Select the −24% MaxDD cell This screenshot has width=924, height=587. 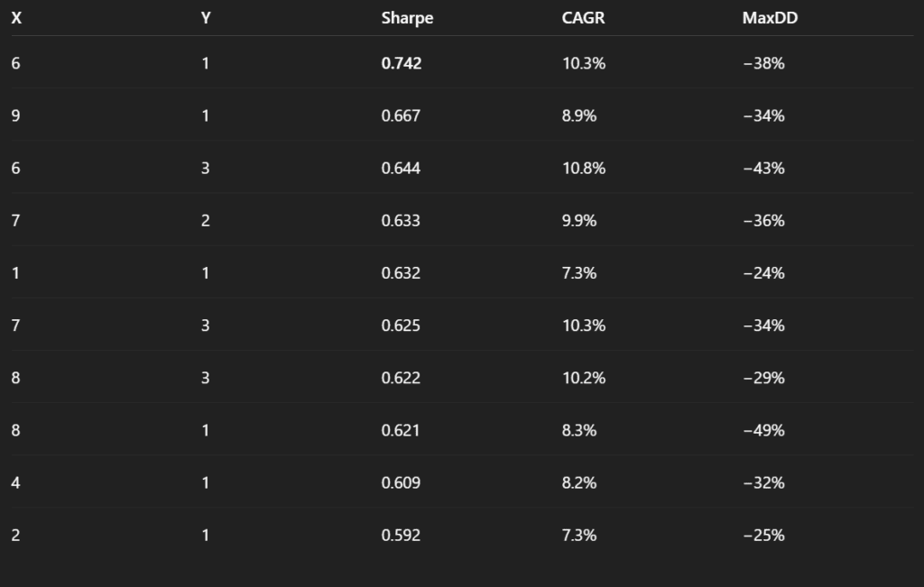tap(763, 273)
